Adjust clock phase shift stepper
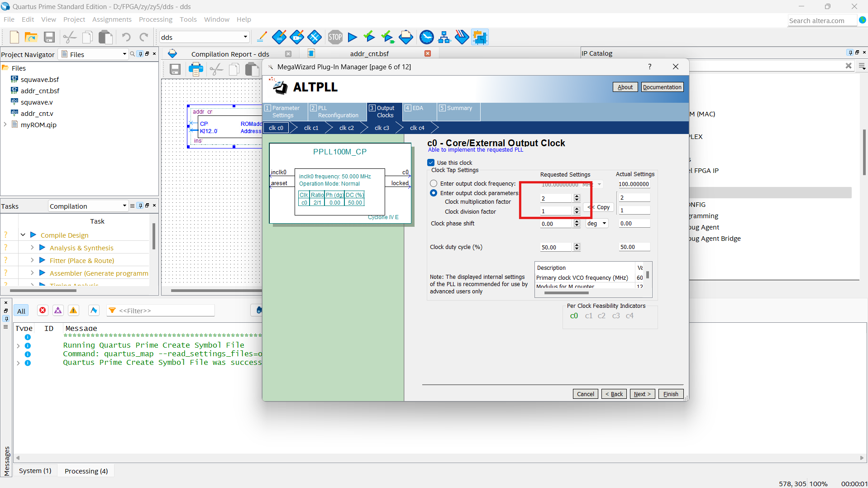The image size is (868, 488). [577, 223]
